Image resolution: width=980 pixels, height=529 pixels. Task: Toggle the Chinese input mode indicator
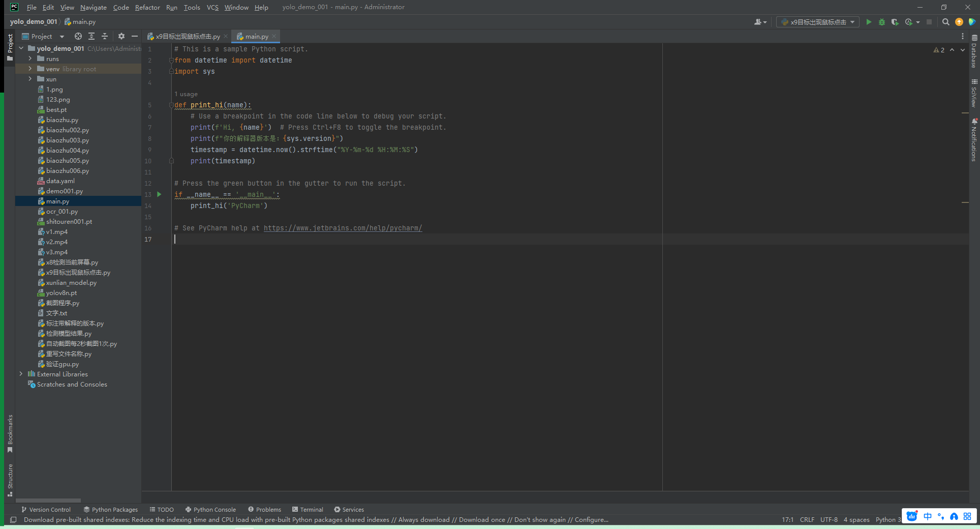click(928, 517)
